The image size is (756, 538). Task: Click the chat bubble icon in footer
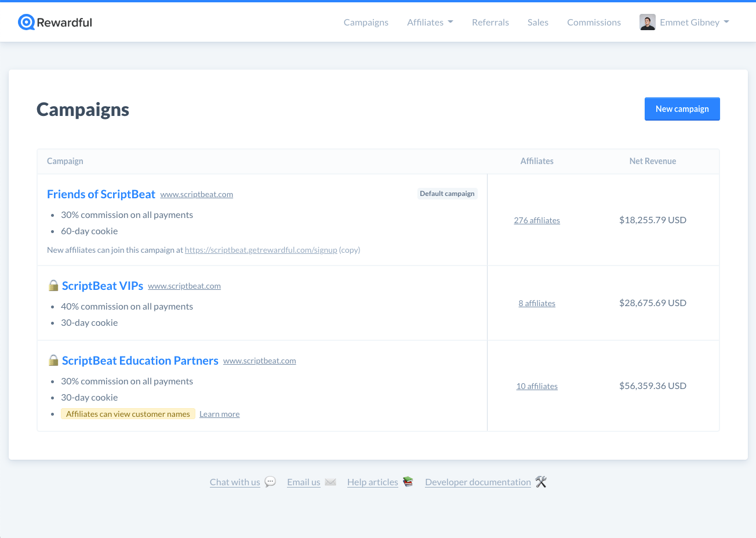(x=270, y=482)
